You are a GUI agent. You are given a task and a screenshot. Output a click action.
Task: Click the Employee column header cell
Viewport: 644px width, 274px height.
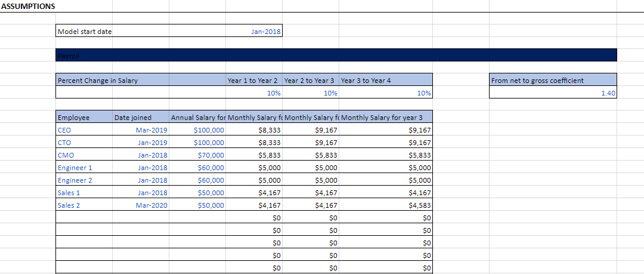pos(84,118)
